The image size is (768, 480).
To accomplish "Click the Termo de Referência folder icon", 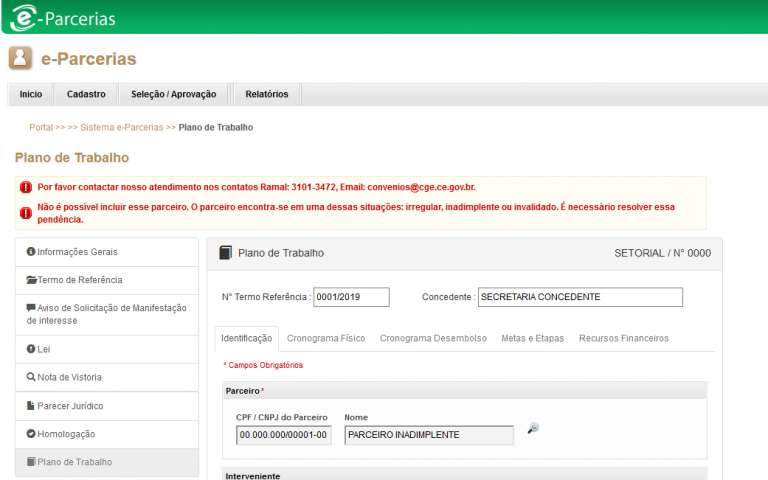I will [x=31, y=280].
